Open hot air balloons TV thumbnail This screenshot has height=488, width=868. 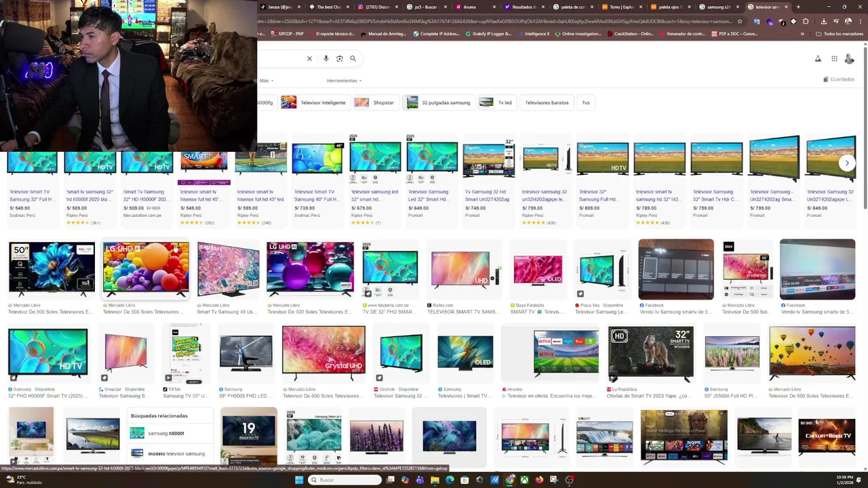pos(812,352)
